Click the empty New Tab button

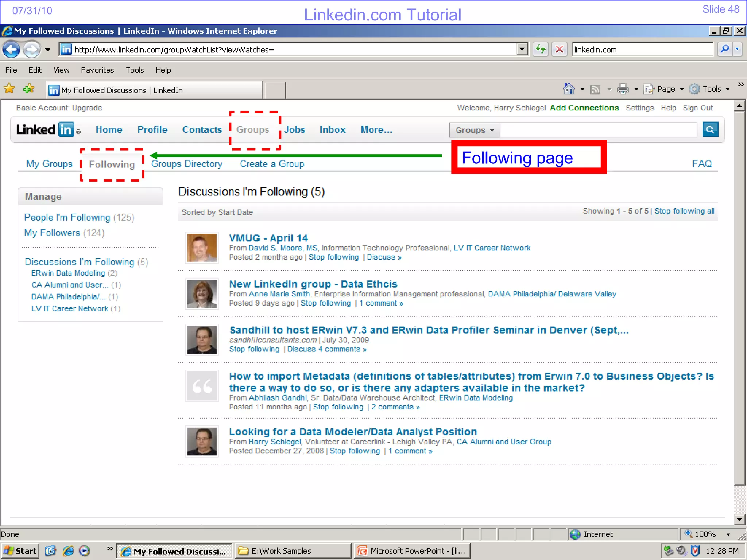point(275,90)
